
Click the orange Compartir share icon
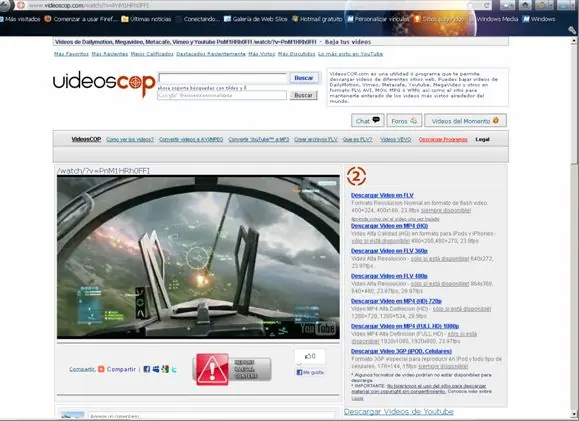[x=101, y=369]
